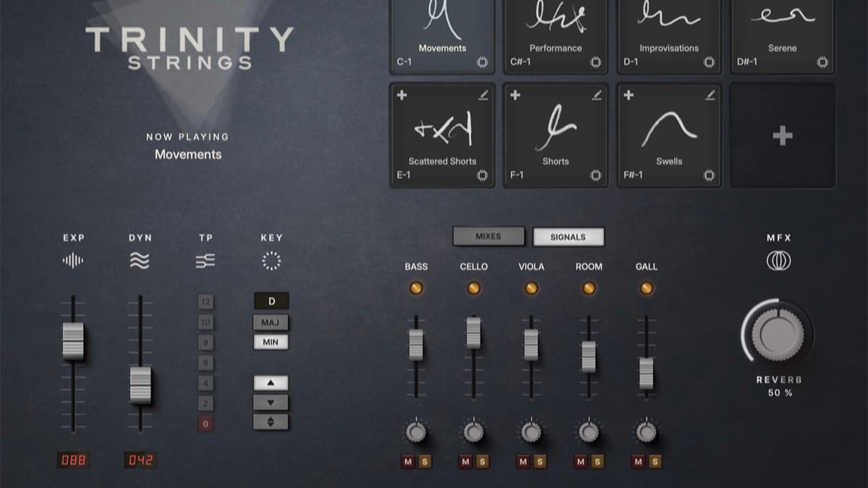Open chip settings on Scattered Shorts pad
This screenshot has height=488, width=868.
point(482,176)
